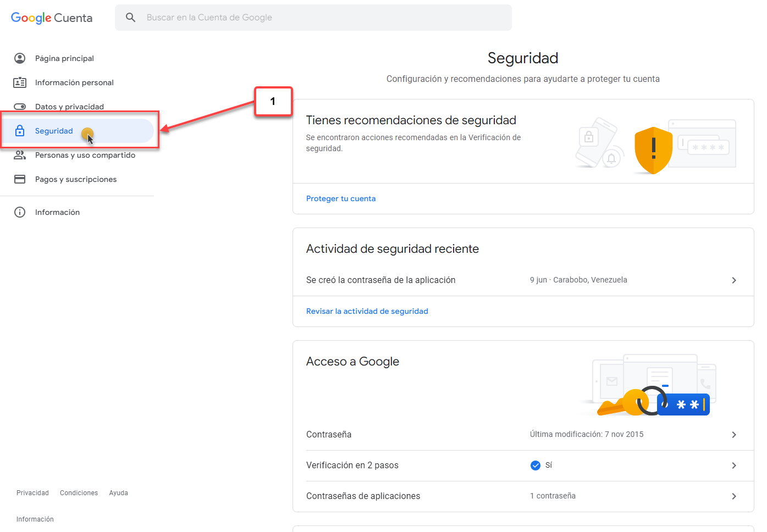This screenshot has width=767, height=532.
Task: Open Revisar la actividad de seguridad link
Action: [367, 311]
